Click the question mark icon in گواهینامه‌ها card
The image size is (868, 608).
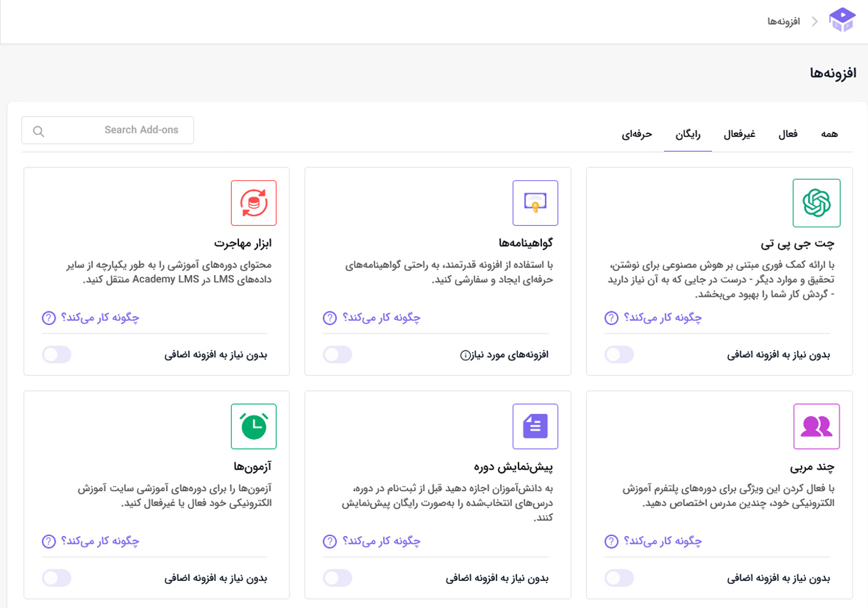(330, 318)
